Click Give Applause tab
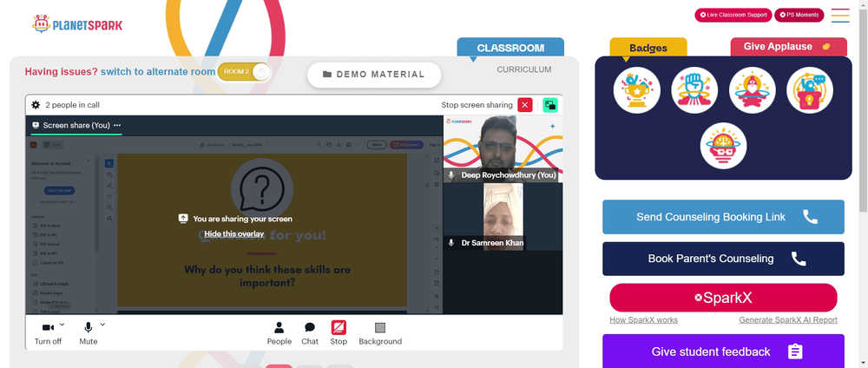The width and height of the screenshot is (868, 368). [x=789, y=47]
